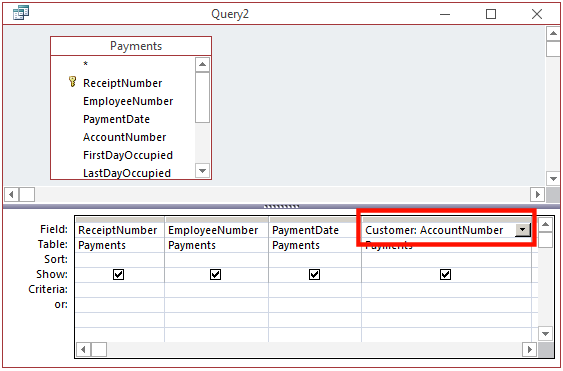The width and height of the screenshot is (563, 371).
Task: Select ReceiptNumber column via its selector bar
Action: (x=120, y=219)
